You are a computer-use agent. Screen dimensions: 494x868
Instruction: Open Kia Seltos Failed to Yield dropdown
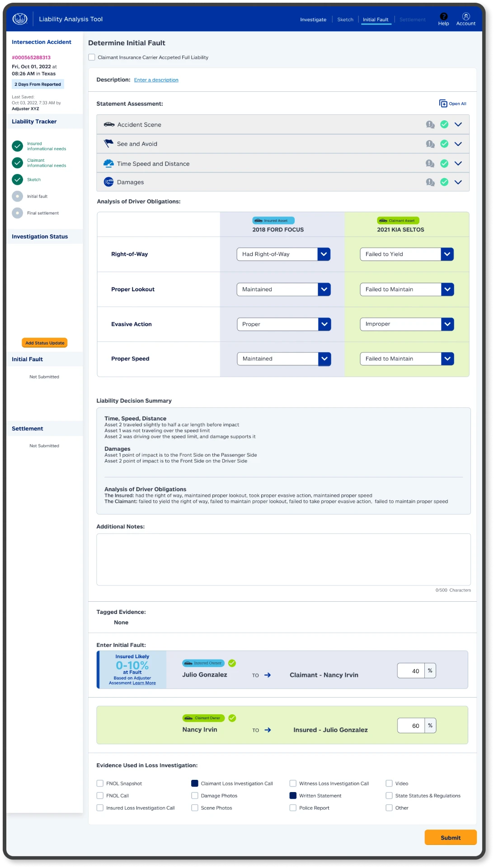click(407, 254)
